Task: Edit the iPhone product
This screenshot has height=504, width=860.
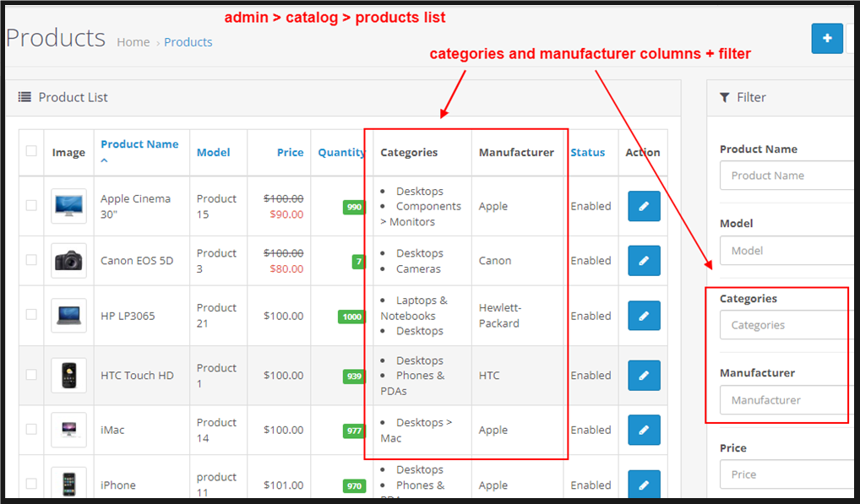Action: [x=644, y=484]
